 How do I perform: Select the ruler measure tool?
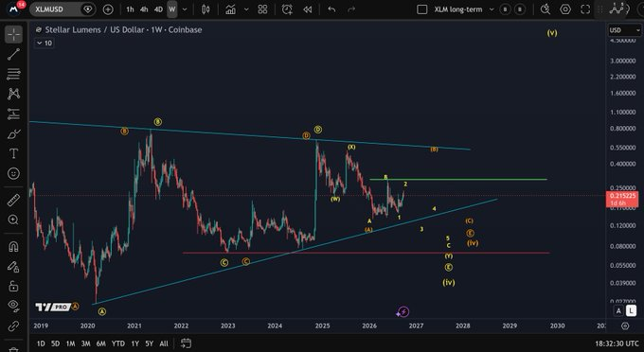[13, 201]
